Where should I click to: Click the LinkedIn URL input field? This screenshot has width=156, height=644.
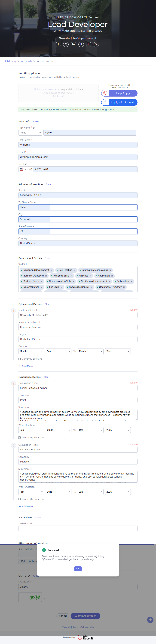click(78, 528)
